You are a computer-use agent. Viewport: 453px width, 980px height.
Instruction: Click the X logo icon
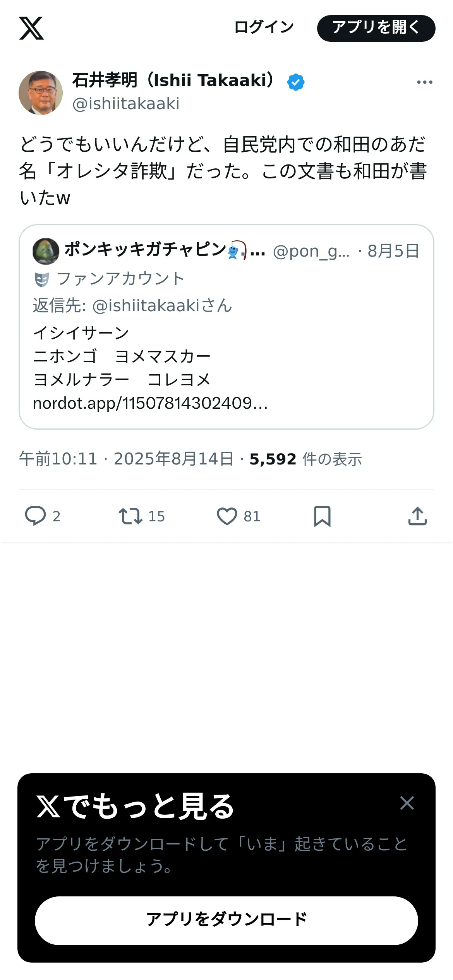[x=31, y=28]
